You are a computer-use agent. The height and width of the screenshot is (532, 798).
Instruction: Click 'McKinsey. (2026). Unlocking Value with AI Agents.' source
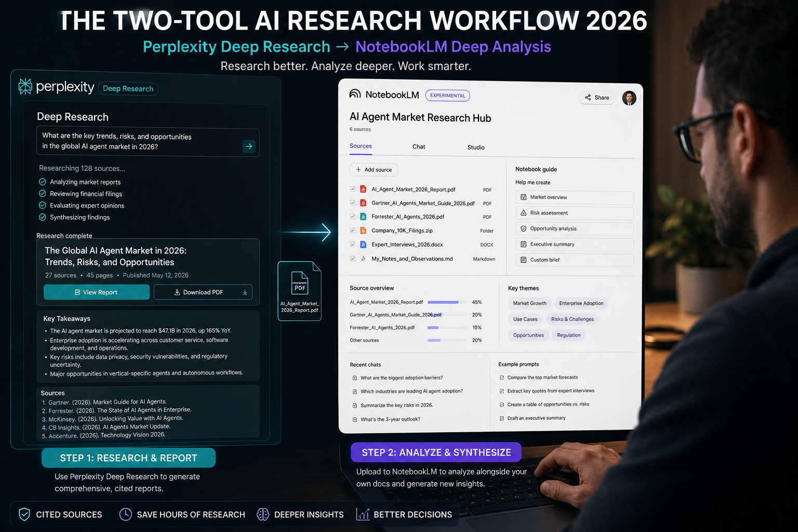point(113,419)
